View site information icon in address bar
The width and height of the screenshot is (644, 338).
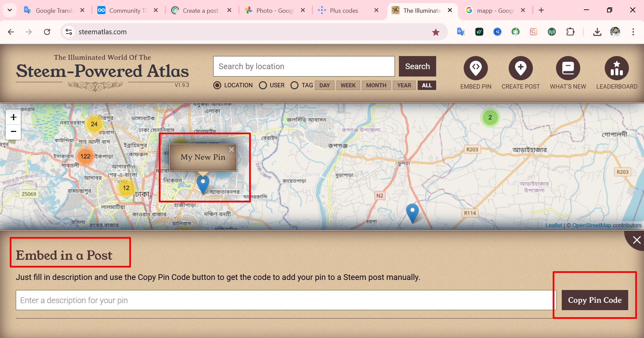69,32
